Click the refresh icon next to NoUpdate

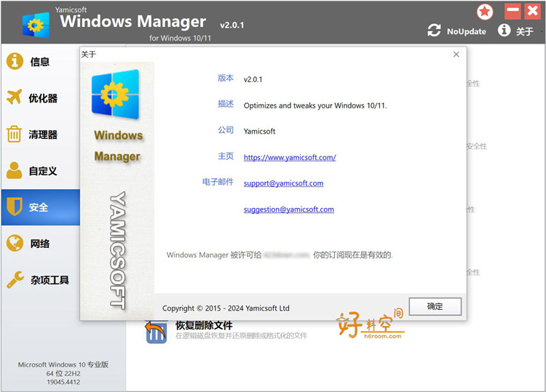[434, 31]
